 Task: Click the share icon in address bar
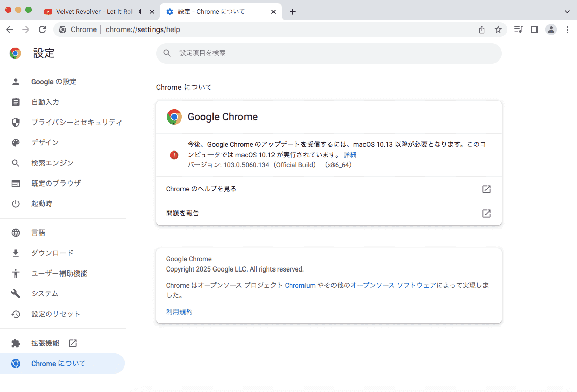tap(482, 29)
